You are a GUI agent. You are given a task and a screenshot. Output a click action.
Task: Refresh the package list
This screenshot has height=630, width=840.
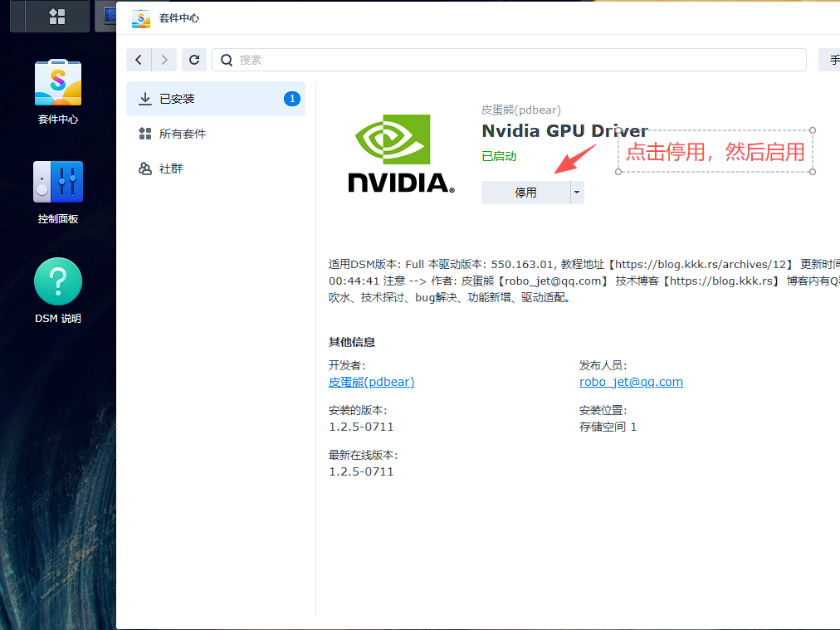[194, 60]
